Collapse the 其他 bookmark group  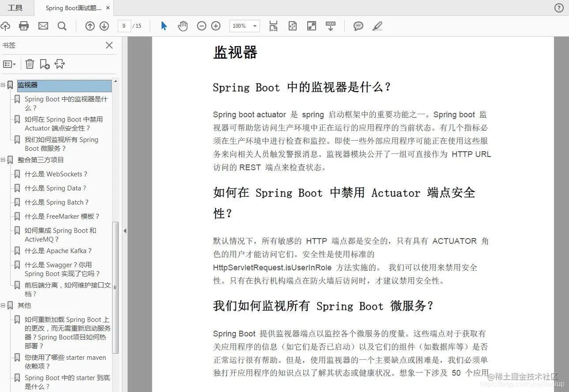(3, 305)
